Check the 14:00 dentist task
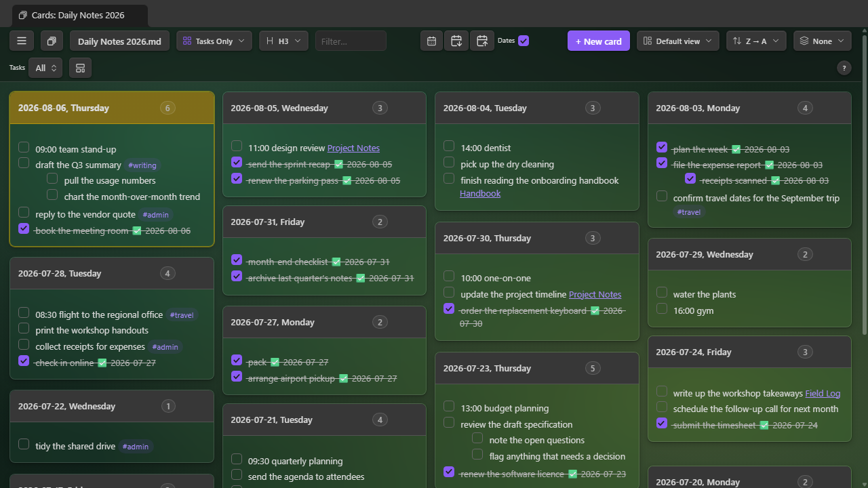 [449, 146]
